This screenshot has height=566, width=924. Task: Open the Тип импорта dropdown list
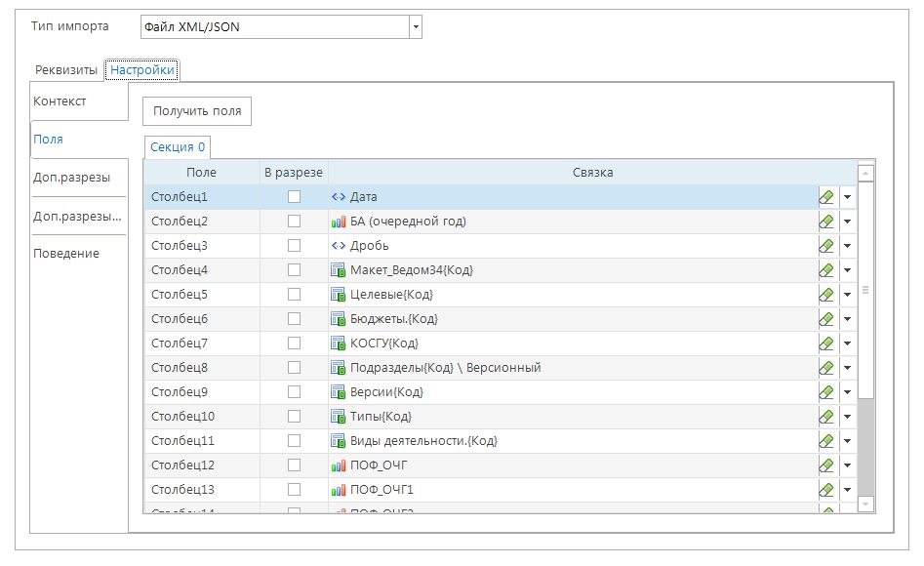[x=416, y=27]
